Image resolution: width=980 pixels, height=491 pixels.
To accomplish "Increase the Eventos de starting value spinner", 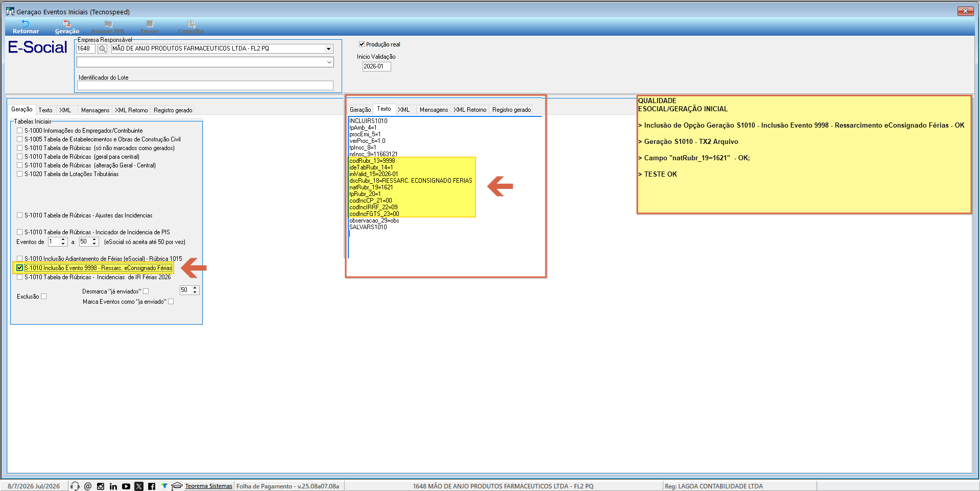I will point(63,239).
